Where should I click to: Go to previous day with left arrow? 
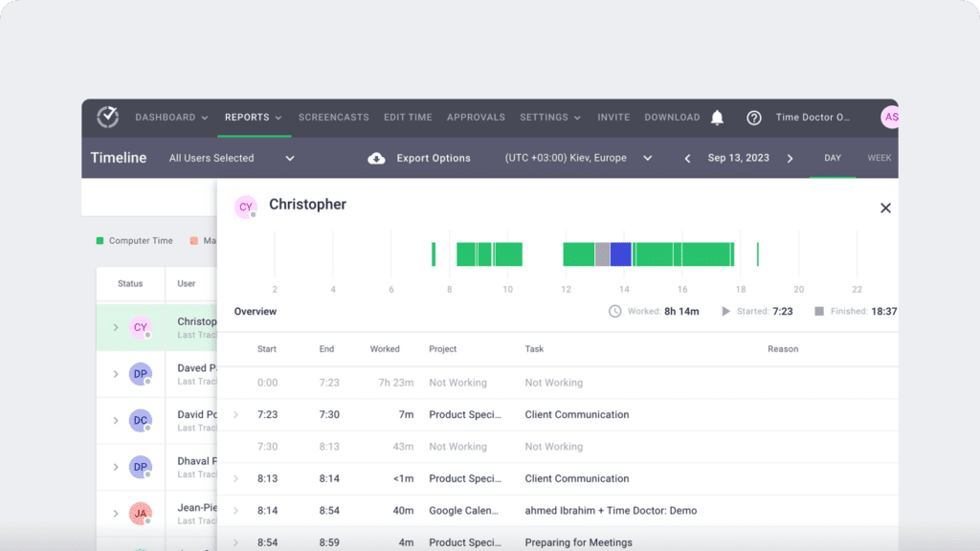tap(687, 159)
